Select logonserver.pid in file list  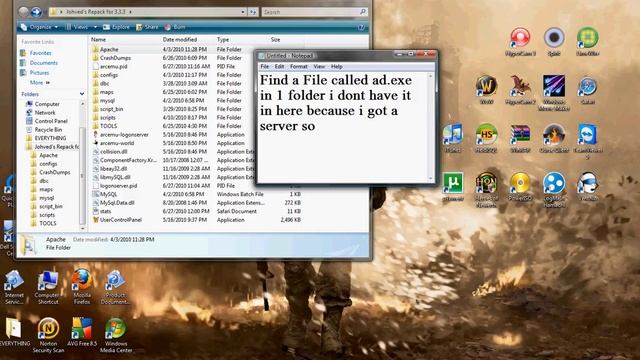point(115,186)
